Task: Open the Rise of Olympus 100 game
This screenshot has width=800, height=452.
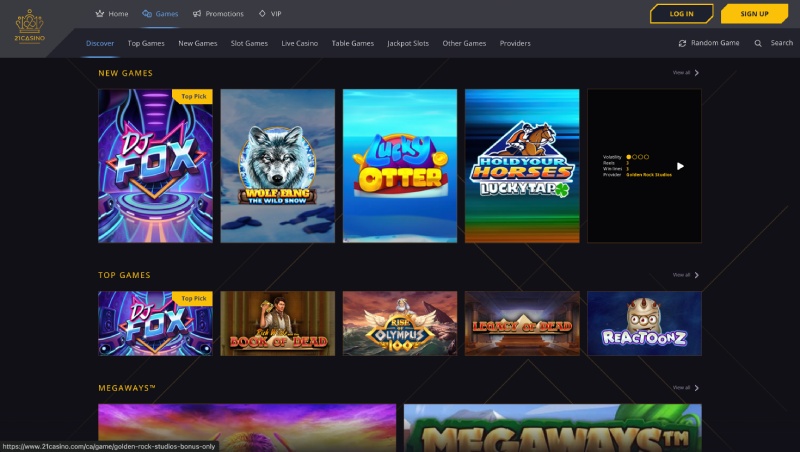Action: click(399, 323)
